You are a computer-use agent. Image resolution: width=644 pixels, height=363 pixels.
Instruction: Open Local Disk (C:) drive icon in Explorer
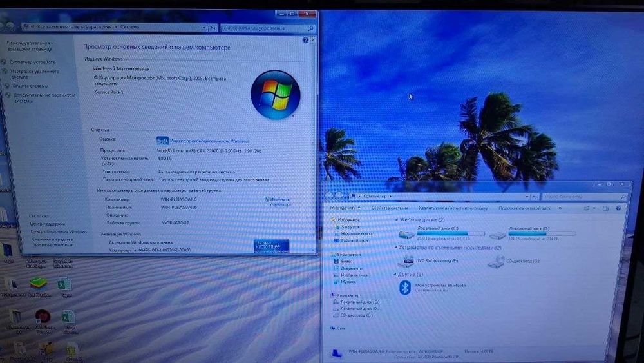pyautogui.click(x=406, y=235)
